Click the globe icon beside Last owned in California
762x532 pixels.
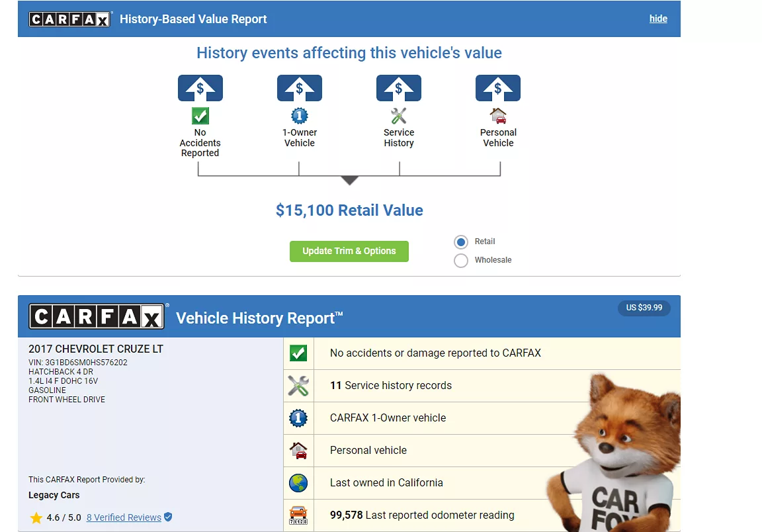[298, 483]
